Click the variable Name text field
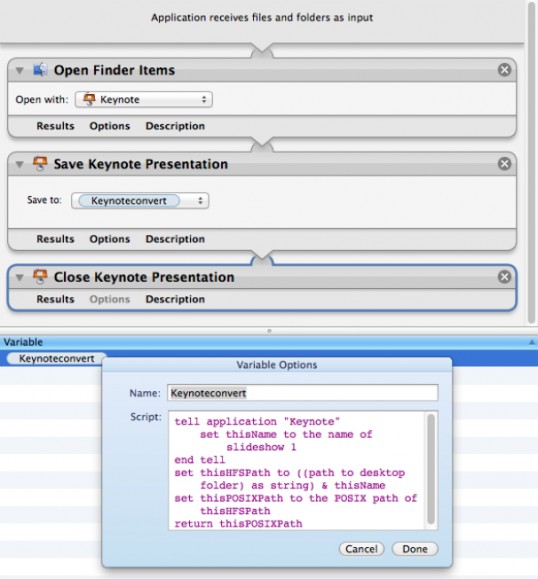 click(303, 393)
